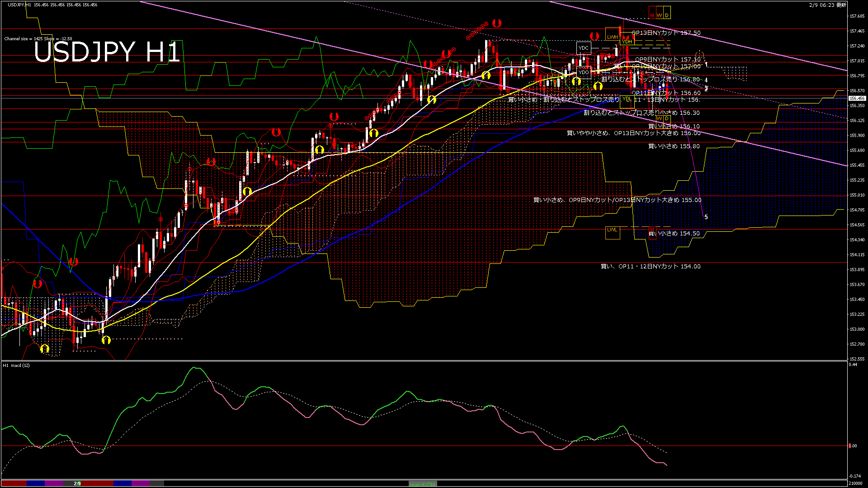Click the topmost red down-arrow signal marker

coord(497,23)
